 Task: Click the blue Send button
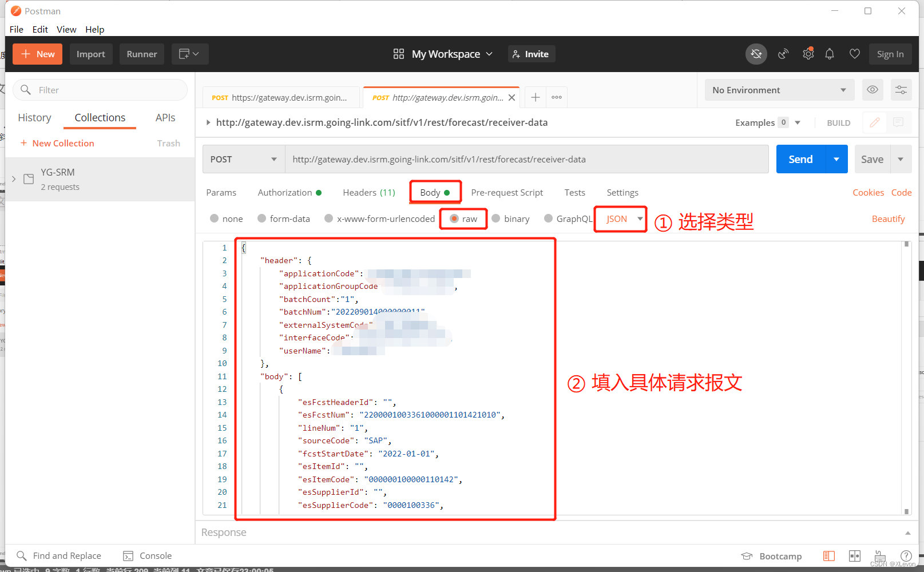[800, 159]
